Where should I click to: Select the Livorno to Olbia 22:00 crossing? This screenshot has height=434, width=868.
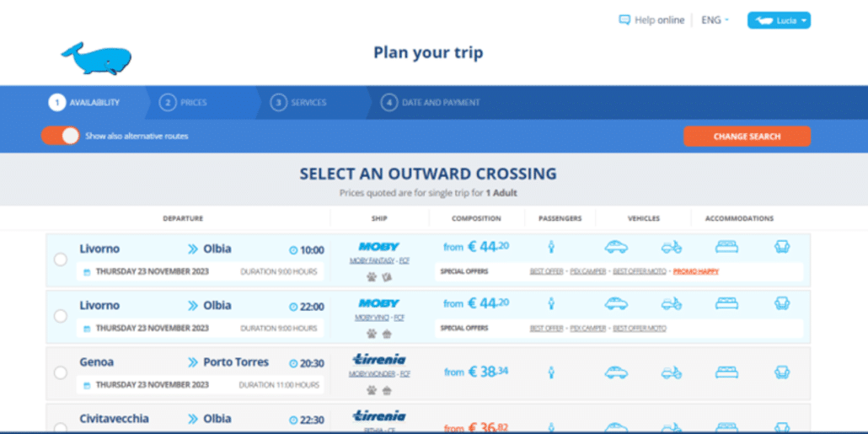[61, 316]
